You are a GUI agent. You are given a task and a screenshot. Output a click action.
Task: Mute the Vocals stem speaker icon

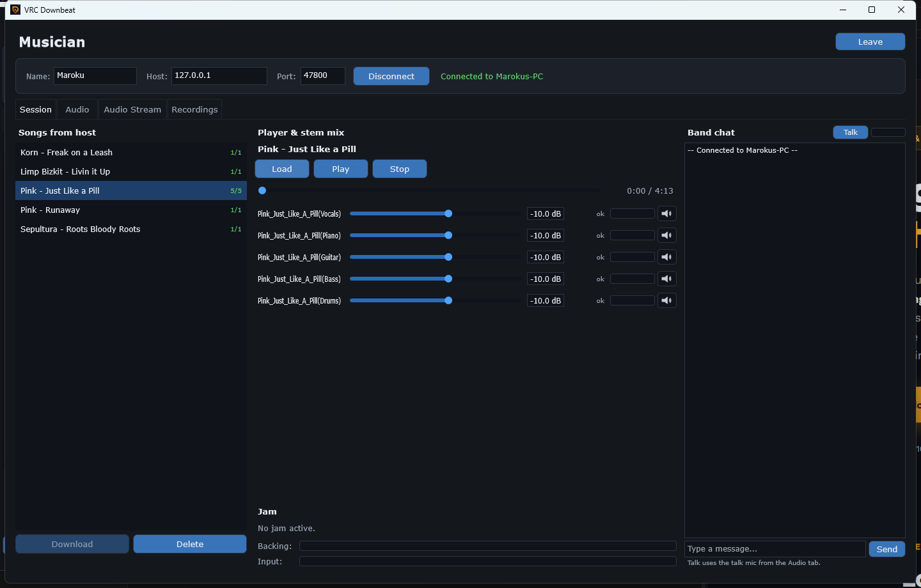tap(667, 213)
